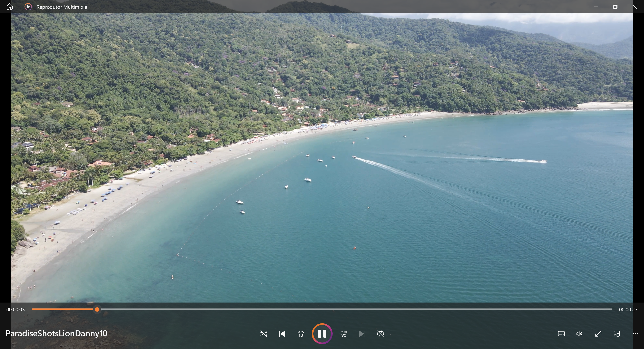Skip forward 30 seconds

coord(344,334)
